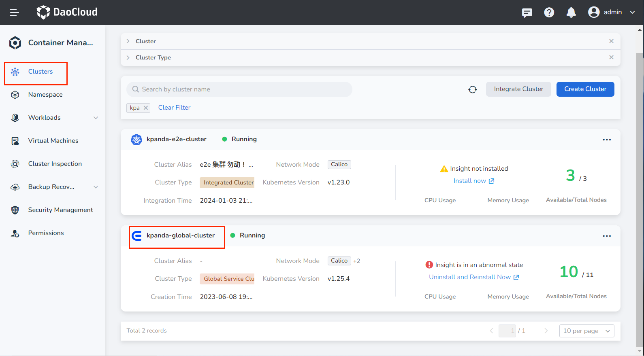Open the 10 per page dropdown
This screenshot has height=356, width=644.
[586, 331]
